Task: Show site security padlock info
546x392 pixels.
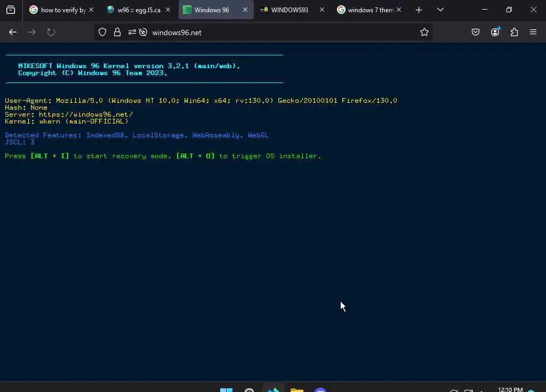Action: [117, 32]
